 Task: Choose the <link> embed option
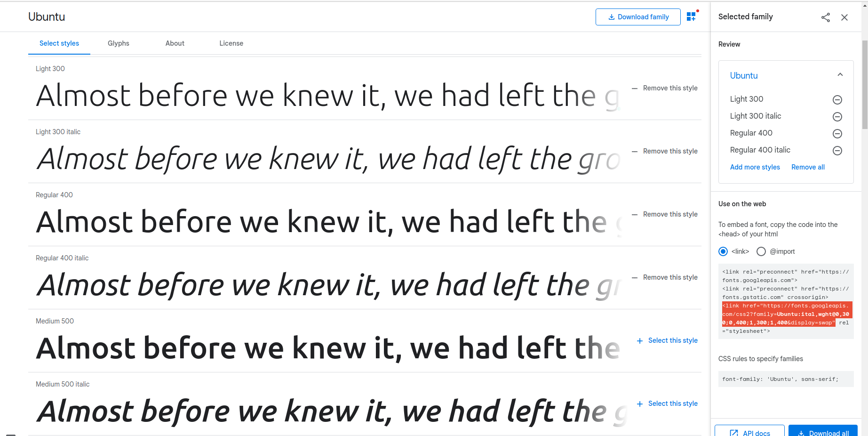coord(723,251)
